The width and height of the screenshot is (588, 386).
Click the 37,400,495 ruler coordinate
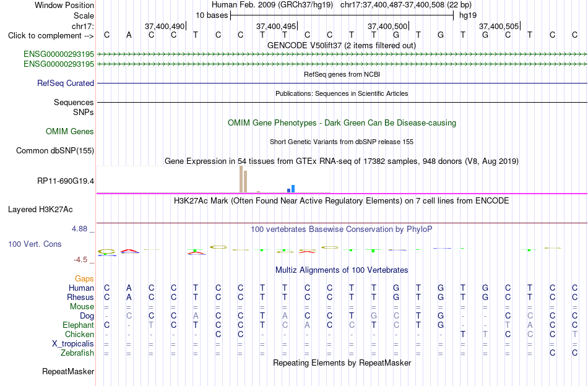coord(275,26)
